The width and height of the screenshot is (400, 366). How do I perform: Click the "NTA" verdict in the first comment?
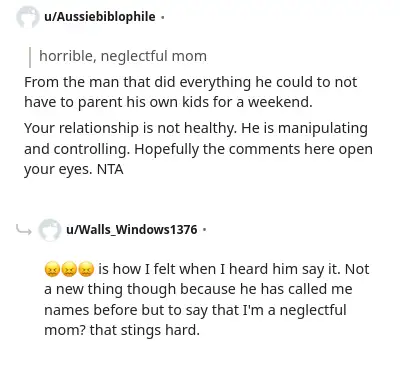(x=110, y=170)
